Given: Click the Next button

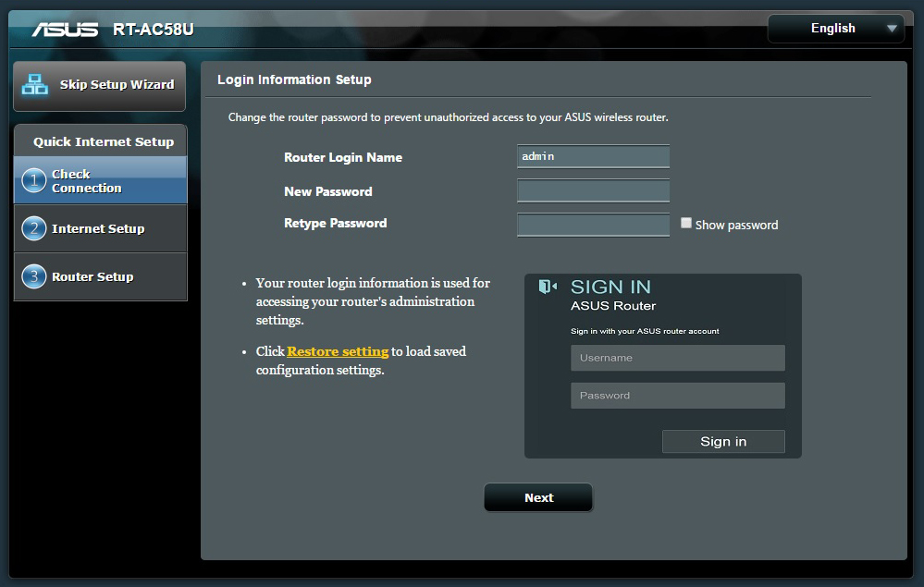Looking at the screenshot, I should (x=538, y=497).
